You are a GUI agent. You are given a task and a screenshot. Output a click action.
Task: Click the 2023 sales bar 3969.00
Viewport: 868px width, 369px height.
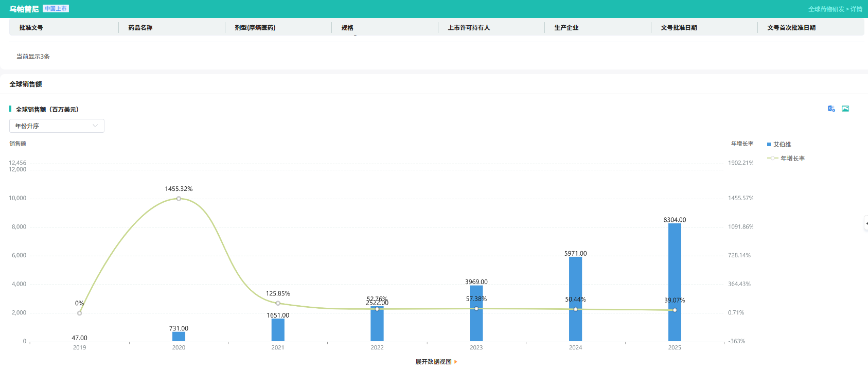point(476,313)
